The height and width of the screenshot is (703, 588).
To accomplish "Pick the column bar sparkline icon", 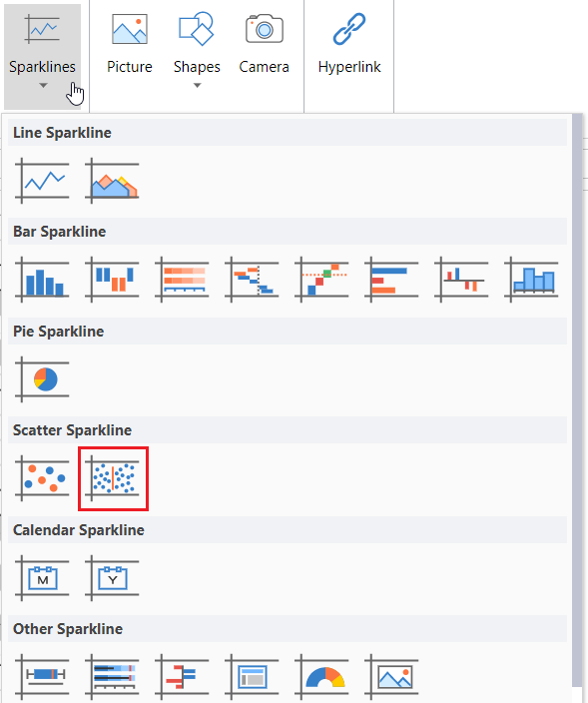I will (x=42, y=280).
